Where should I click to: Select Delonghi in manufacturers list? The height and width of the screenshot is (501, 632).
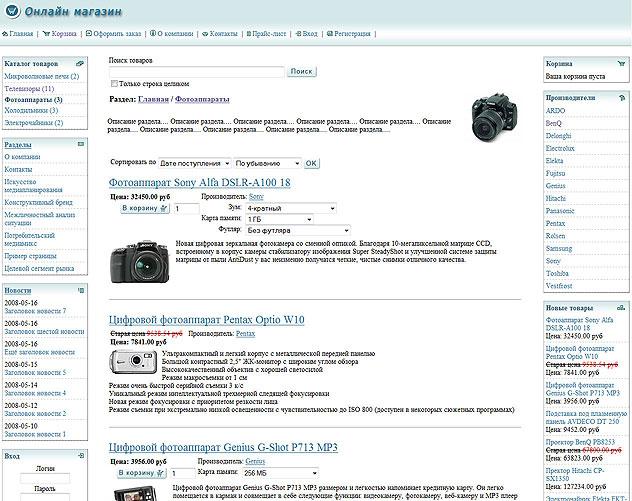(559, 136)
